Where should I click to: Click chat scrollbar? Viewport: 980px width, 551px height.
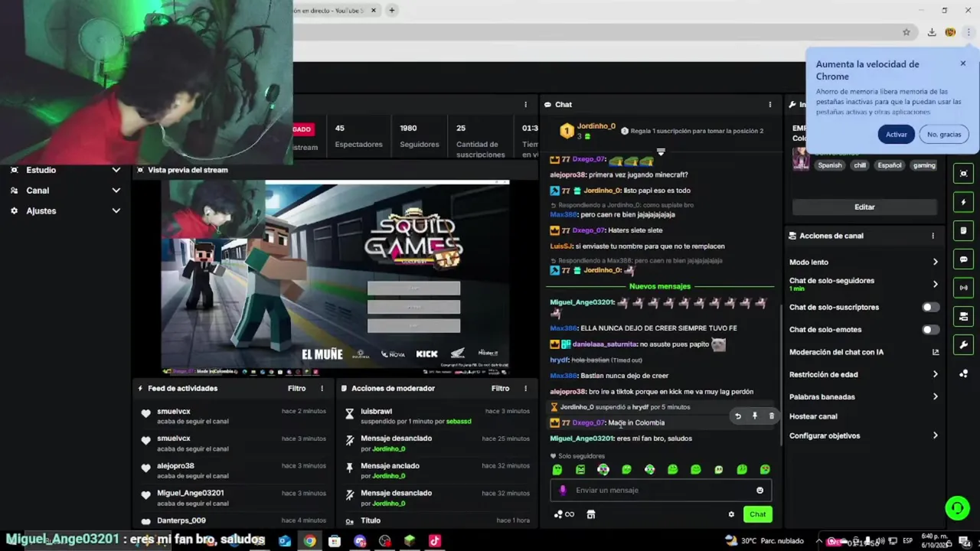[x=780, y=373]
